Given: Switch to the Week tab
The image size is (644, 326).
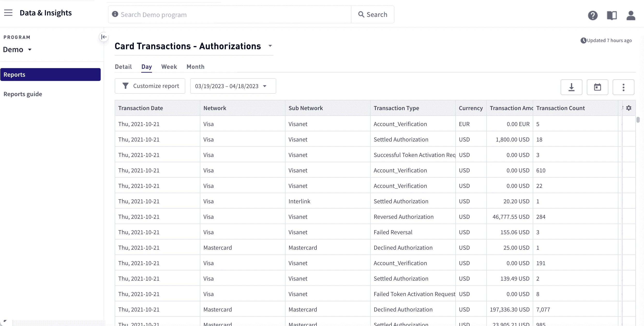Looking at the screenshot, I should 169,67.
